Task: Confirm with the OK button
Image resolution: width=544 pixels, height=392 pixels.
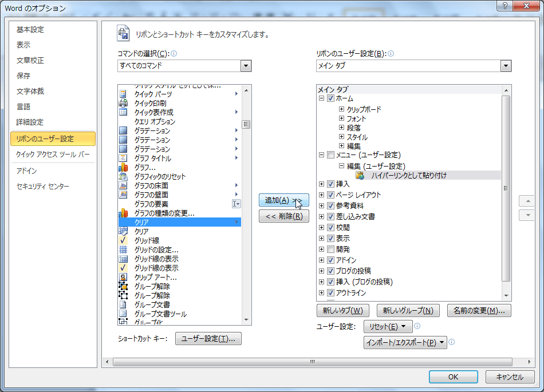Action: [x=453, y=377]
